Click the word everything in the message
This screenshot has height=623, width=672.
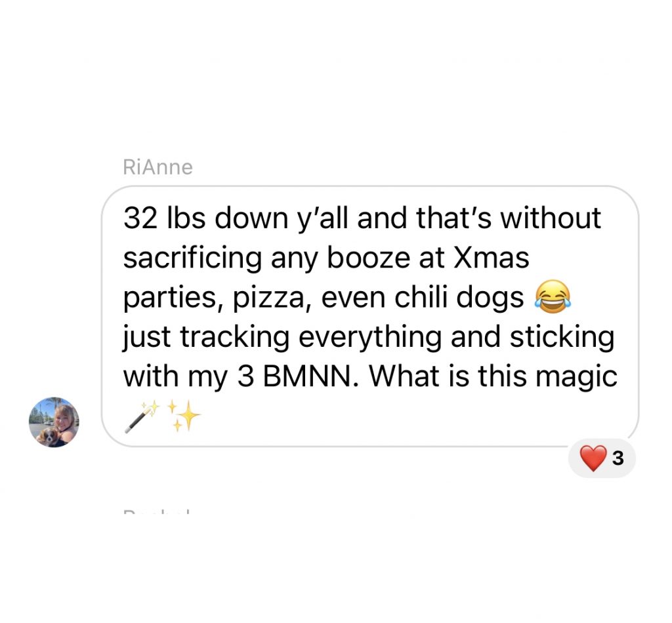coord(369,336)
